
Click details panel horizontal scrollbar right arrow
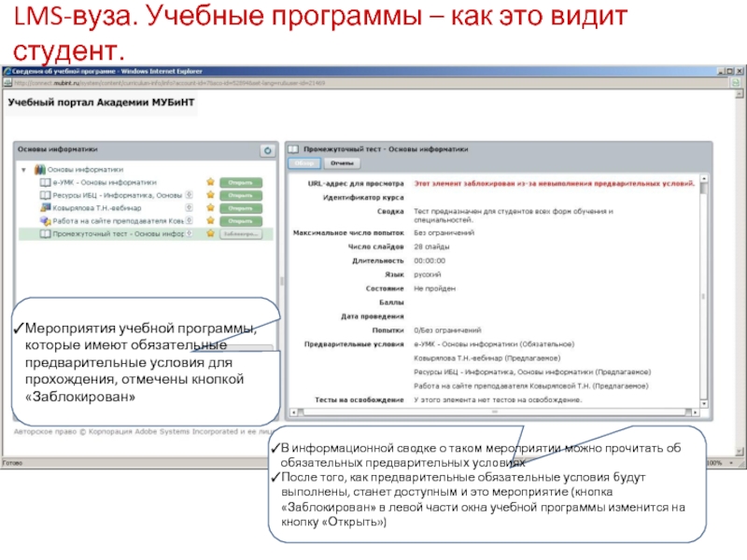[696, 412]
